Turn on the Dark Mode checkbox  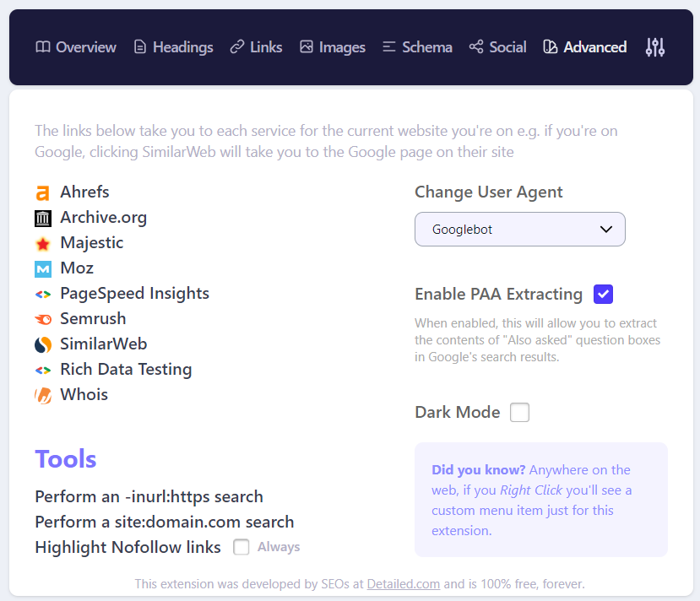click(x=519, y=413)
